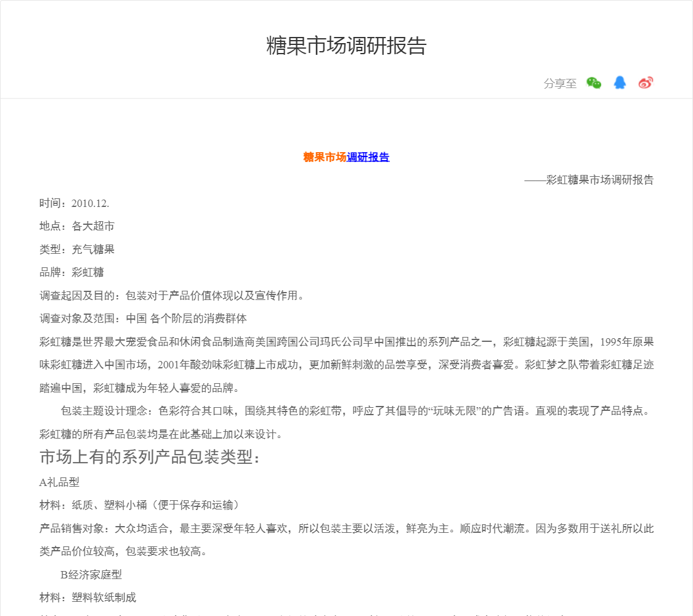
Task: Click the line starting 产品销售对象：大众均适合
Action: click(346, 529)
